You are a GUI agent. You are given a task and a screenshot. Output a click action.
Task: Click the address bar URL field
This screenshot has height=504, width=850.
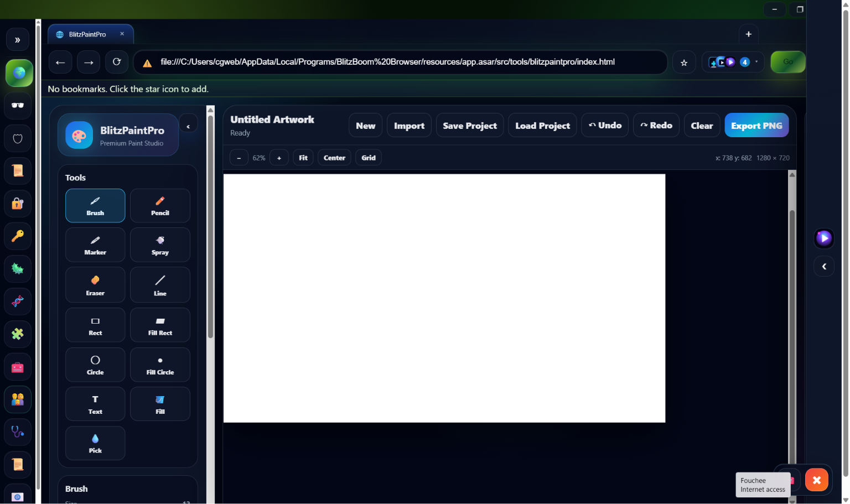[x=400, y=62]
